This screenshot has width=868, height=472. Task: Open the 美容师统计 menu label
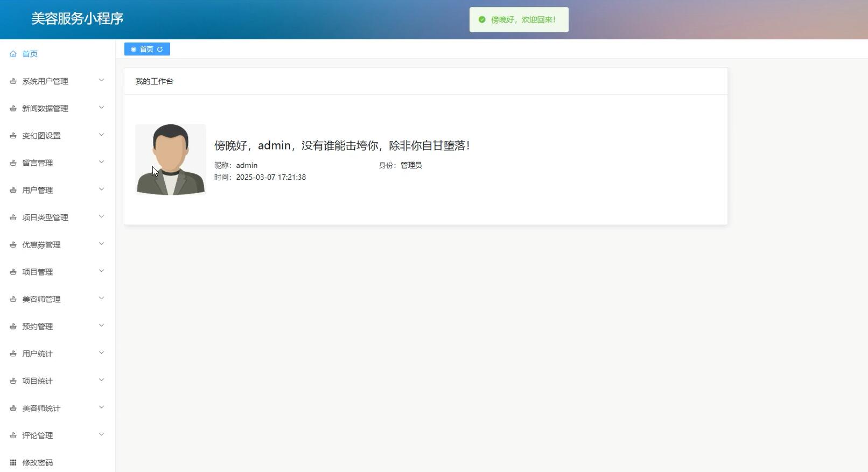click(x=41, y=408)
